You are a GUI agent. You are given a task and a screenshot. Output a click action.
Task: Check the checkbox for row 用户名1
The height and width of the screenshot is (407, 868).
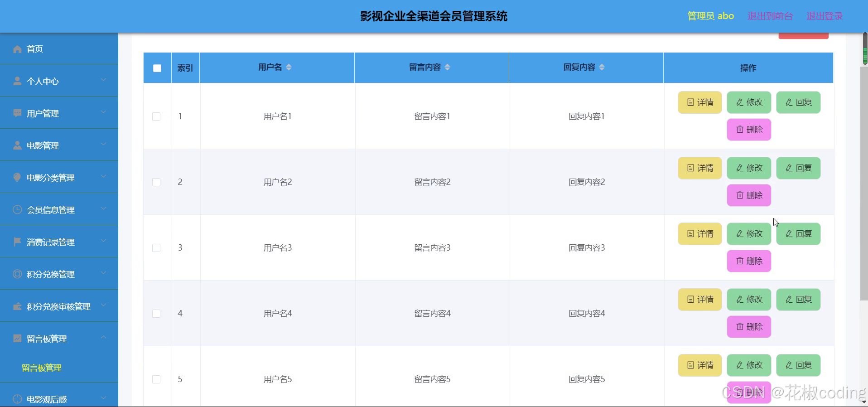pos(156,116)
